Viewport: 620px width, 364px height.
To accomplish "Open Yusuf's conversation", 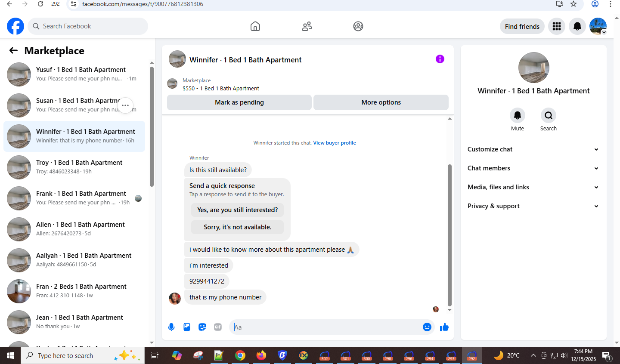I will pos(74,74).
